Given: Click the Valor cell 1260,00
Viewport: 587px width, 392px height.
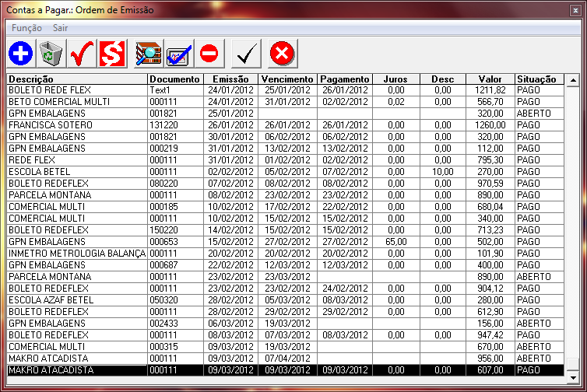Looking at the screenshot, I should click(490, 125).
